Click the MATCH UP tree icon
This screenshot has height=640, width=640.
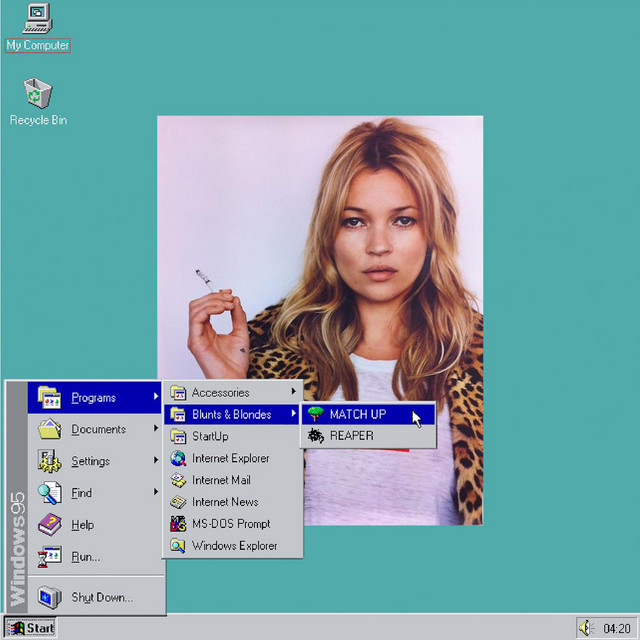click(315, 414)
